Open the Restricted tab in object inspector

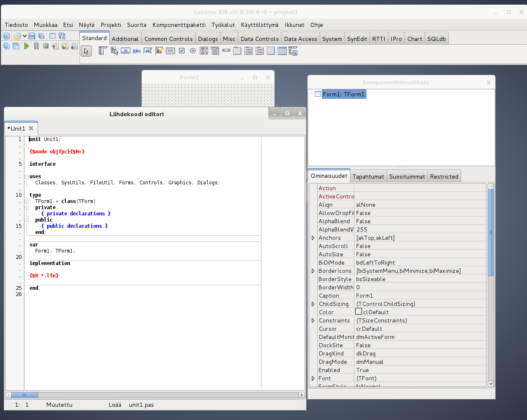(x=444, y=177)
